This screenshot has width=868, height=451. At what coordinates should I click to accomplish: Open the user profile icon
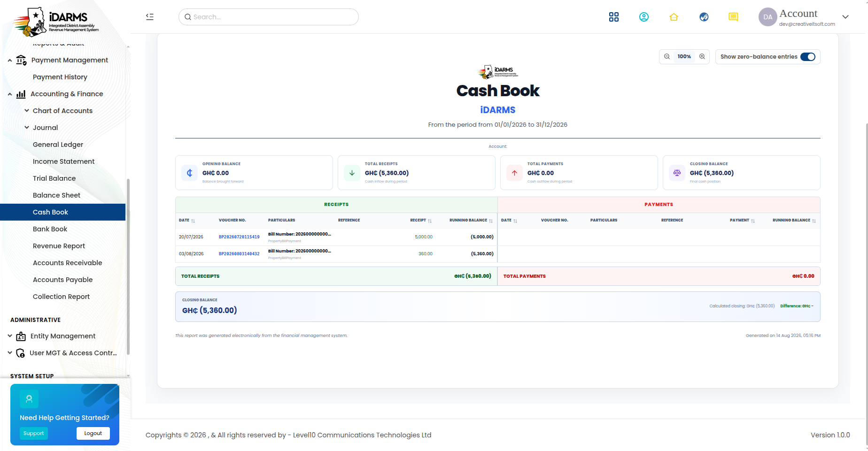coord(644,17)
